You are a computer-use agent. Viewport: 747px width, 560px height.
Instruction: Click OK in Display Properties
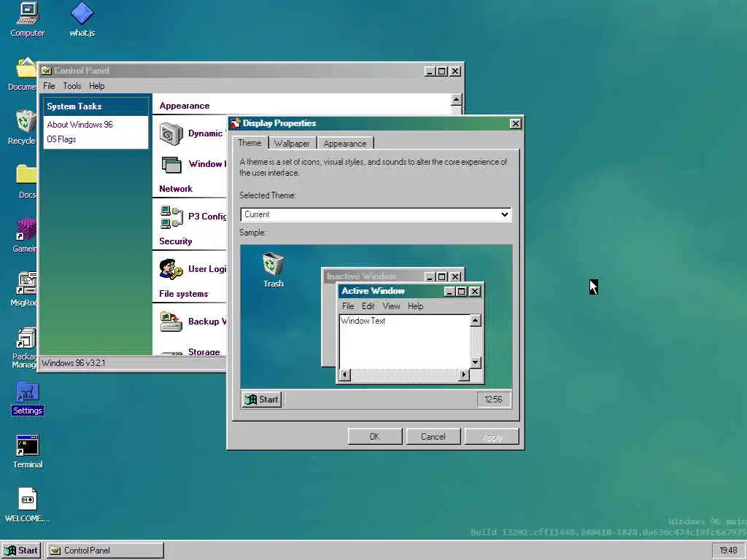click(x=375, y=437)
